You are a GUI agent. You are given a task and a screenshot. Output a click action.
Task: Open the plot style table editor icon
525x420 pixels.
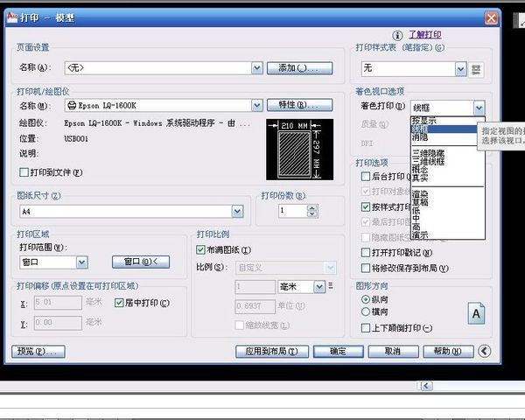pos(476,70)
